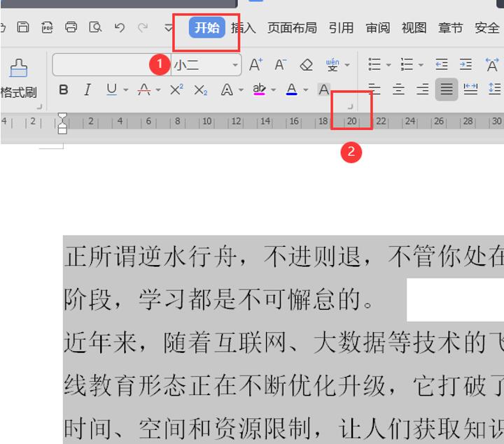The width and height of the screenshot is (504, 444).
Task: Click the Print icon
Action: (71, 27)
